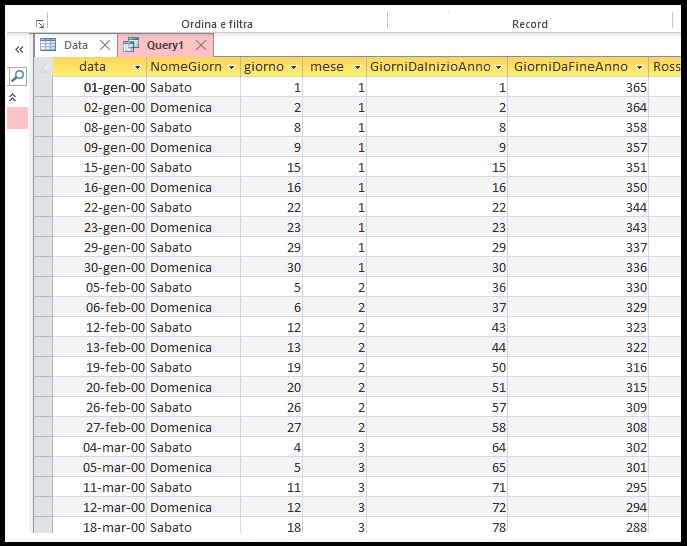Viewport: 687px width, 546px height.
Task: Click the date cell 04-mar-00
Action: 99,447
